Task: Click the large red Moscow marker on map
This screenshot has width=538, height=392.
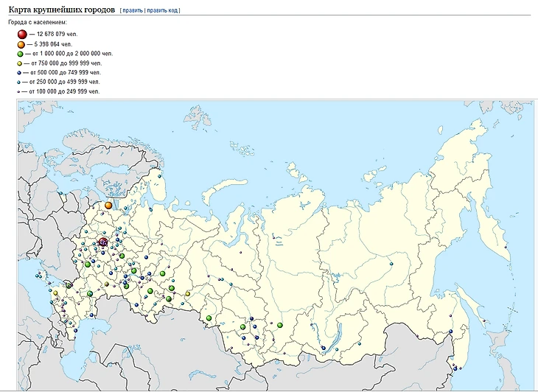Action: tap(103, 241)
